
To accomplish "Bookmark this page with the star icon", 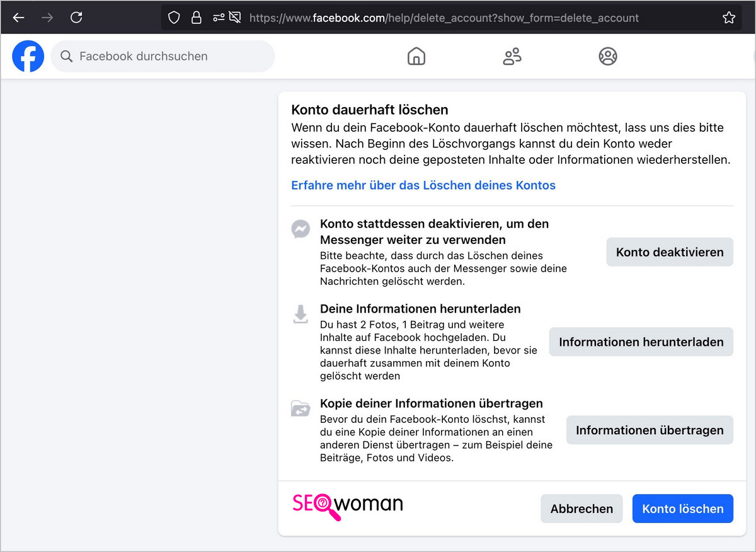I will 729,18.
